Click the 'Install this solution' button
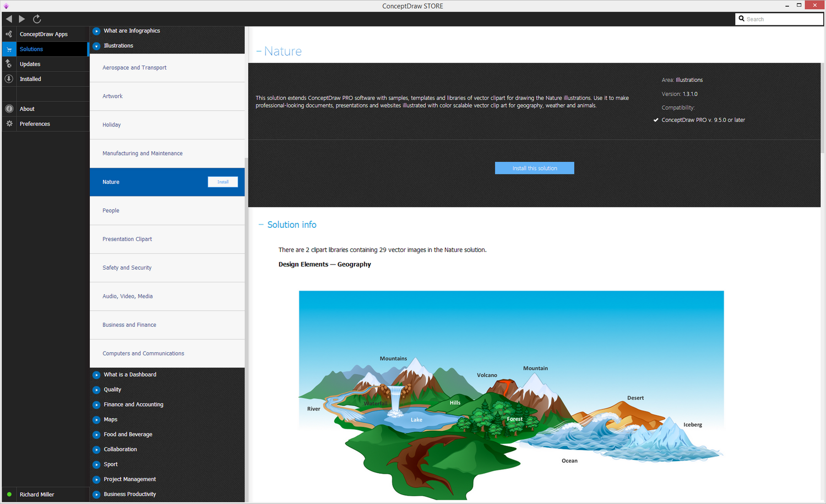This screenshot has width=826, height=504. click(534, 168)
